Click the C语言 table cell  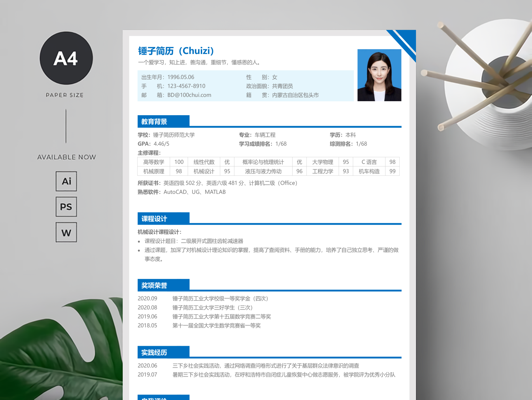point(369,162)
